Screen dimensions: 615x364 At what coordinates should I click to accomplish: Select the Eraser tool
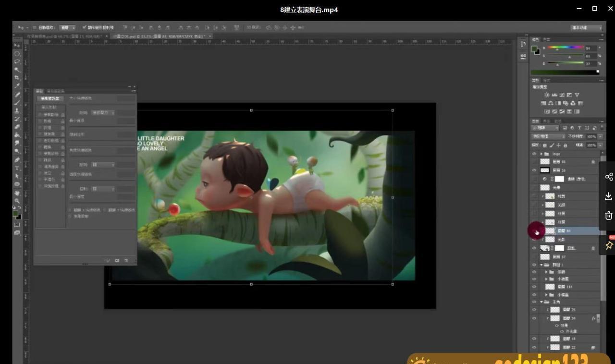(x=17, y=127)
